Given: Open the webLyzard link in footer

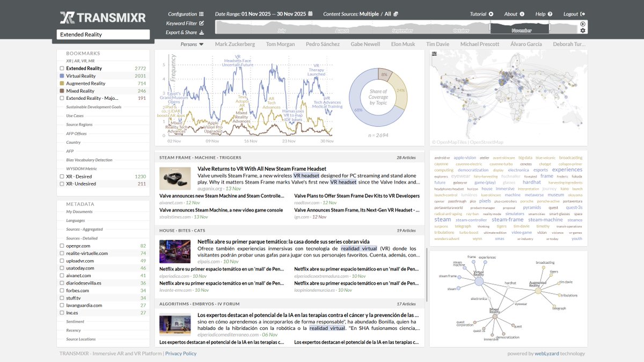Looking at the screenshot, I should [546, 353].
